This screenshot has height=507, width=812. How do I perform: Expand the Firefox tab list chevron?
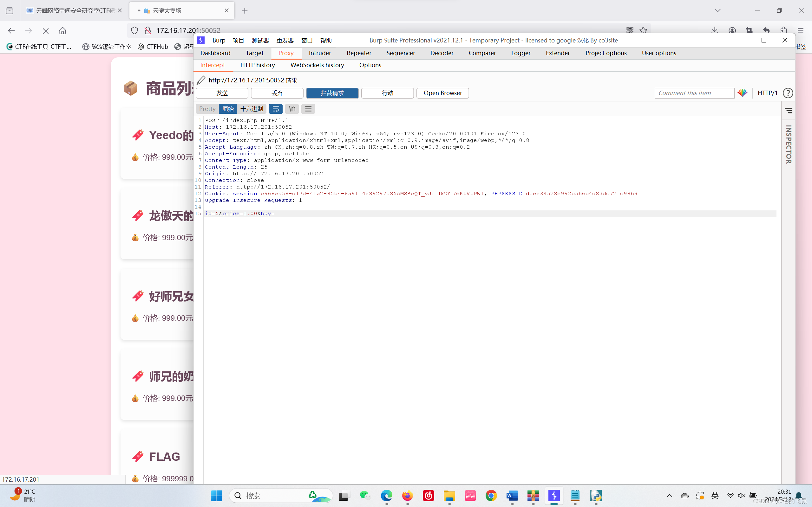coord(718,10)
